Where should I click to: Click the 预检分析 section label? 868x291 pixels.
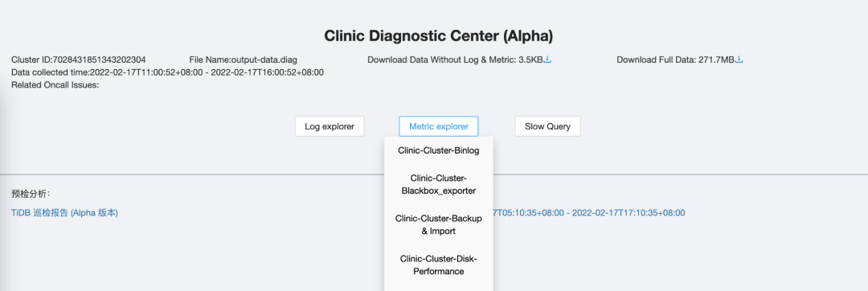[31, 194]
